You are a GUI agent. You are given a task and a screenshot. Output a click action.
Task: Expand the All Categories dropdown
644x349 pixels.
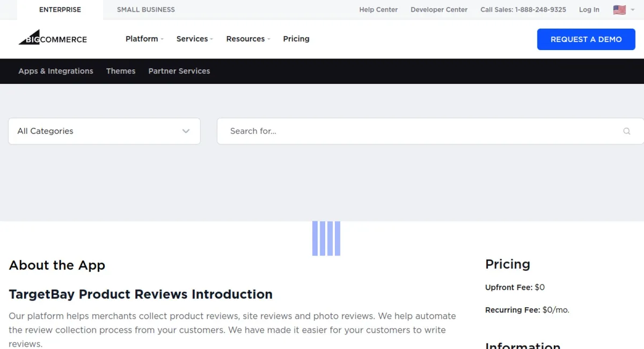(104, 131)
